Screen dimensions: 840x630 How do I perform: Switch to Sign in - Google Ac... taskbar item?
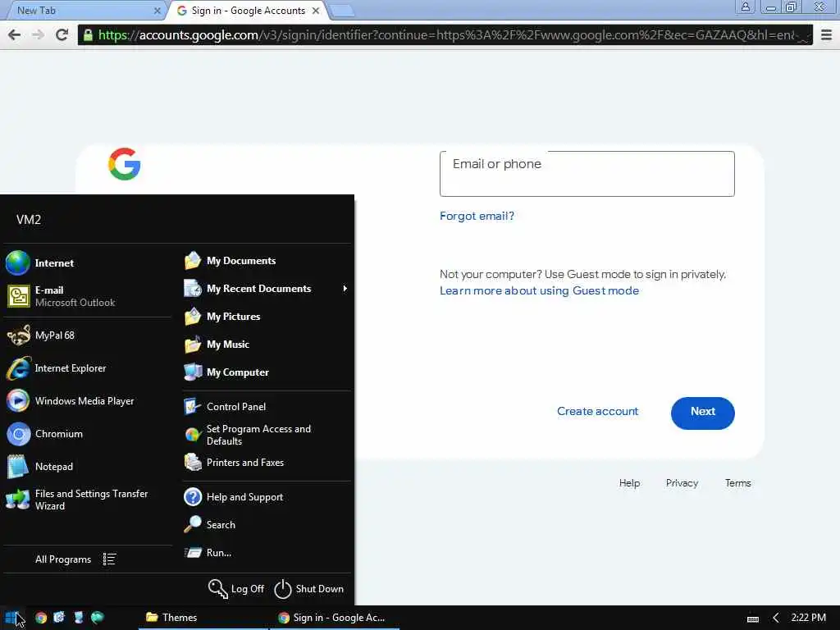tap(335, 618)
